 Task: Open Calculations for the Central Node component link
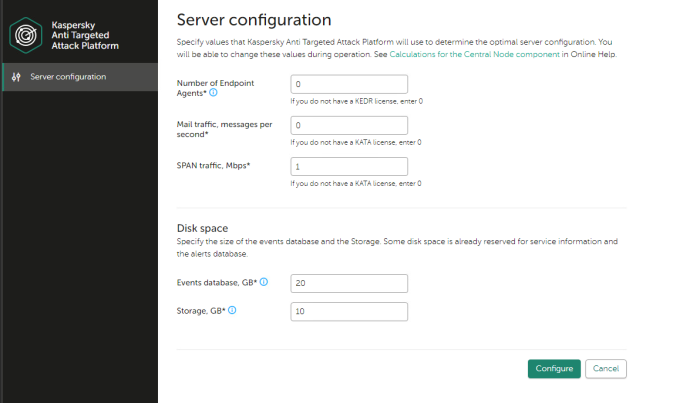(474, 54)
